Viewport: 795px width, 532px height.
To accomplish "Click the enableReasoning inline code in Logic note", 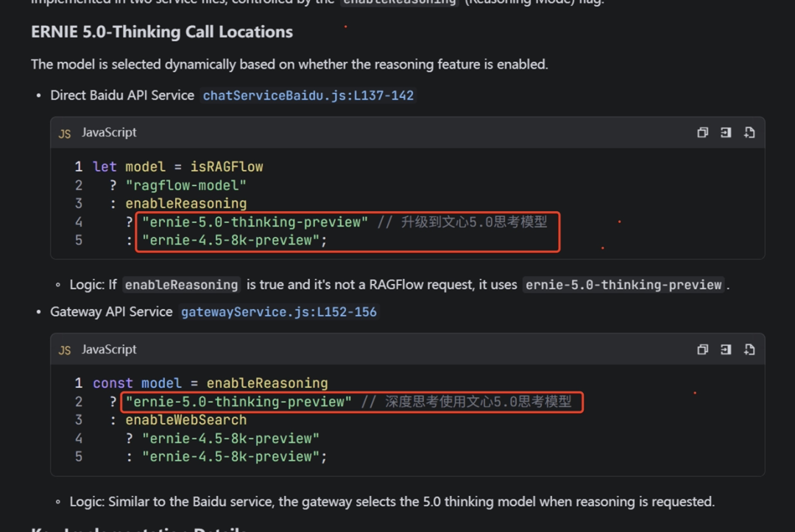I will point(182,285).
